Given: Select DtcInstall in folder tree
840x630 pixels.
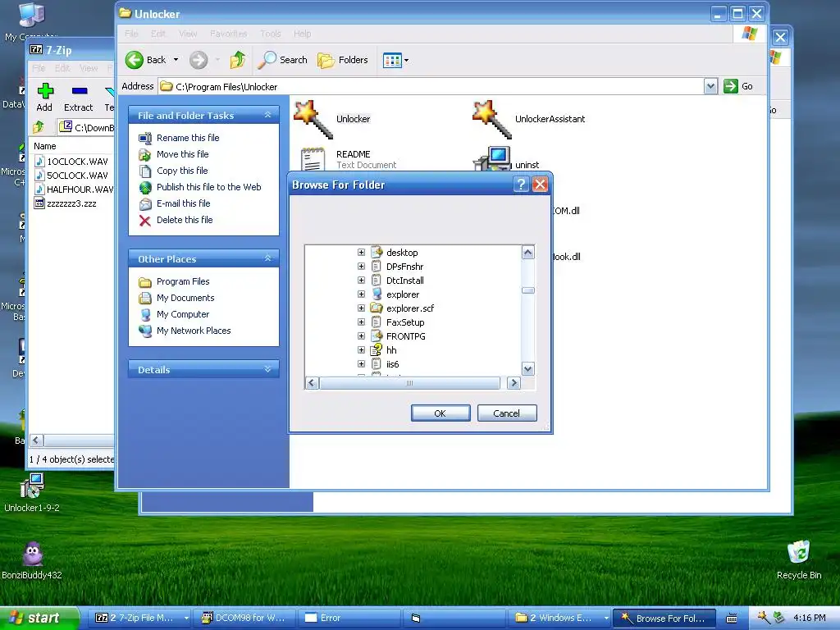Looking at the screenshot, I should 404,281.
